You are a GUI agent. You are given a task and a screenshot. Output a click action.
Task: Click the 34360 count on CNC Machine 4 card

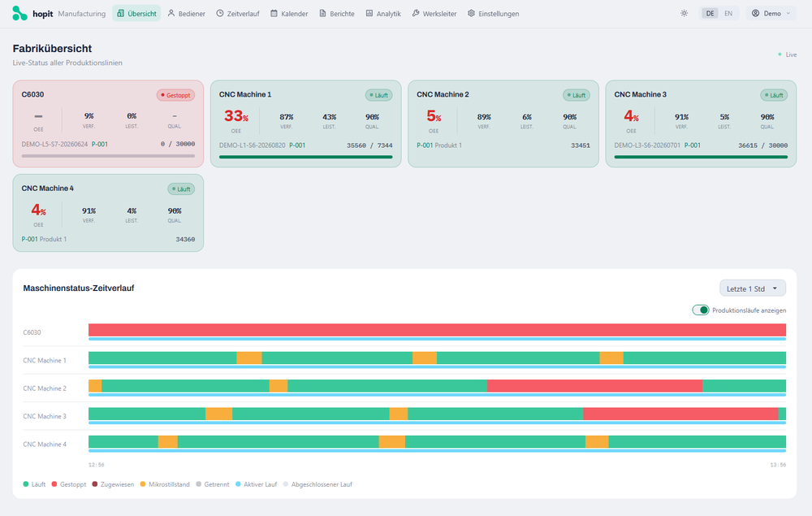coord(185,240)
